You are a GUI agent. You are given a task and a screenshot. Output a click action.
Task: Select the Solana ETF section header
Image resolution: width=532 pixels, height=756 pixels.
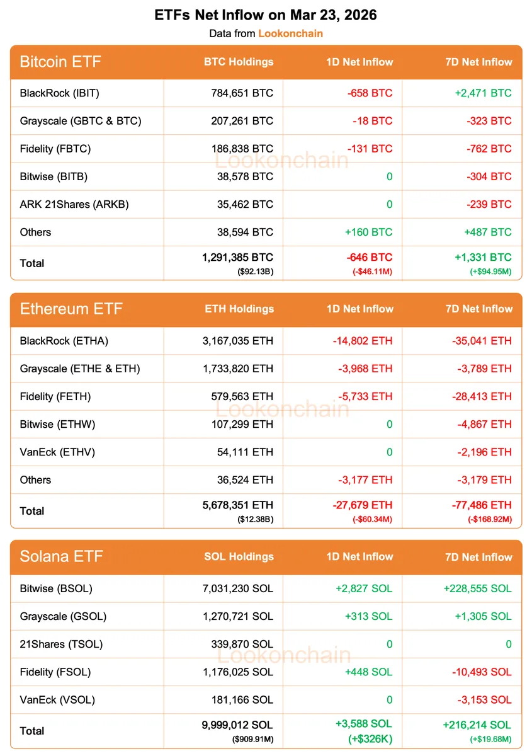(61, 556)
